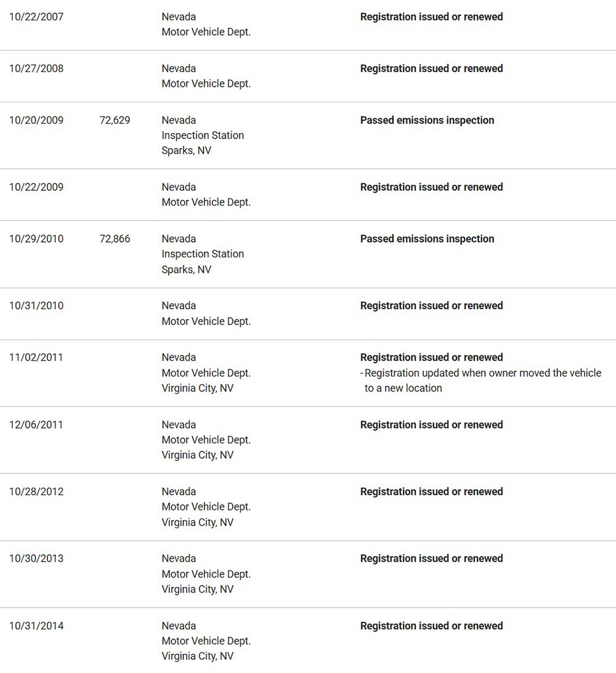Image resolution: width=616 pixels, height=673 pixels.
Task: Click the 10/30/2013 date entry
Action: click(36, 558)
